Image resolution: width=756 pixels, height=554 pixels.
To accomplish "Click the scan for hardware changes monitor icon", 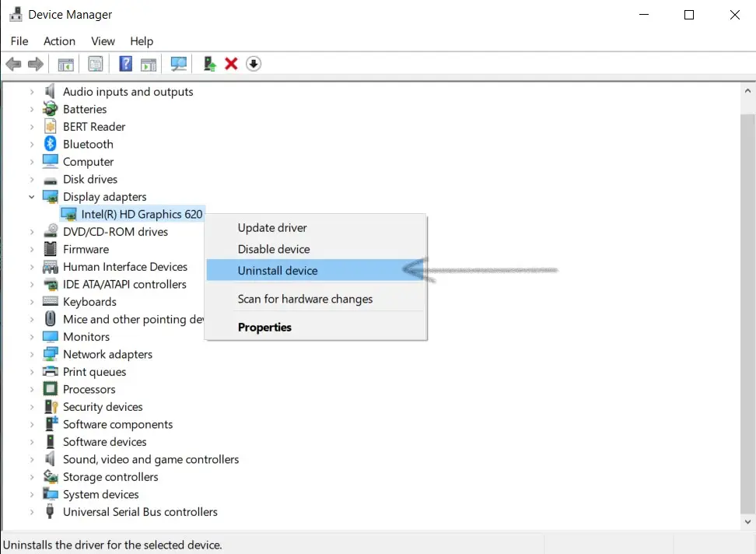I will pos(179,64).
